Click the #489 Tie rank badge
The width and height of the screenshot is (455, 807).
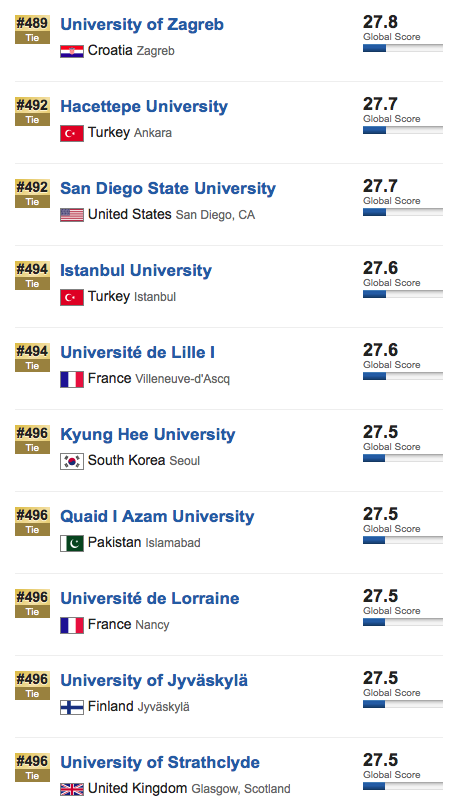click(x=32, y=30)
